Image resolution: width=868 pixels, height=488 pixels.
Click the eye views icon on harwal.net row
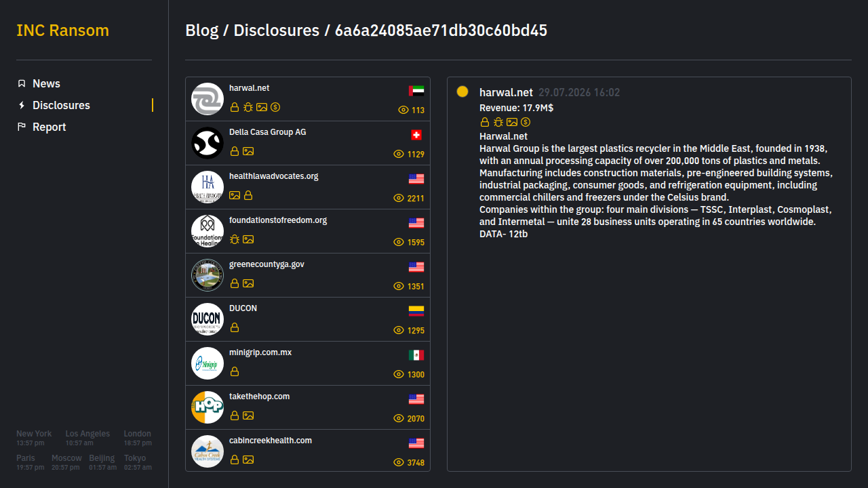coord(403,110)
